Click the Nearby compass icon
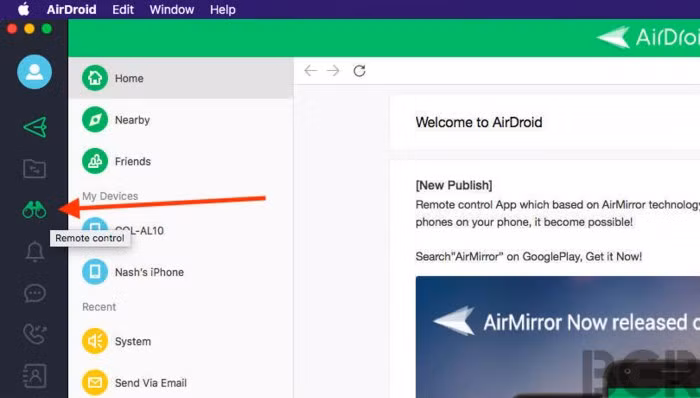Viewport: 700px width, 398px height. (x=95, y=120)
